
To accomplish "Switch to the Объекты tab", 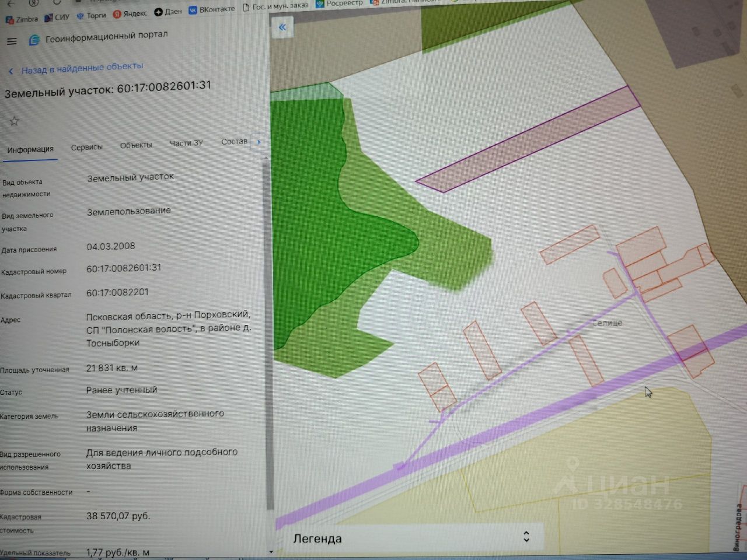I will coord(136,145).
